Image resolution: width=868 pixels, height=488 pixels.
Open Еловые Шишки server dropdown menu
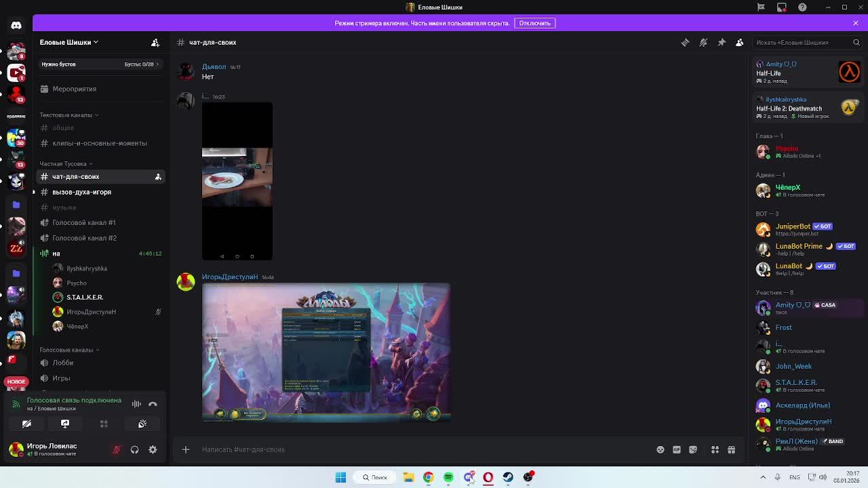coord(69,42)
